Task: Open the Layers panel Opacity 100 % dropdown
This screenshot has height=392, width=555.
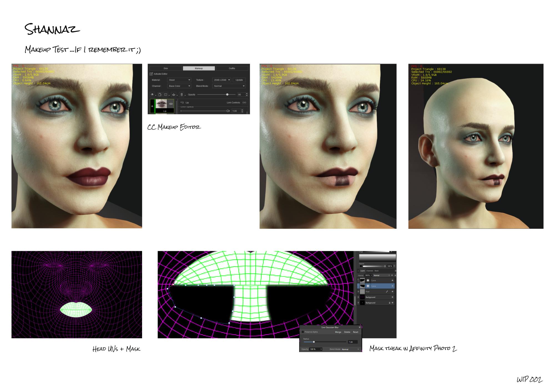Action: click(368, 275)
